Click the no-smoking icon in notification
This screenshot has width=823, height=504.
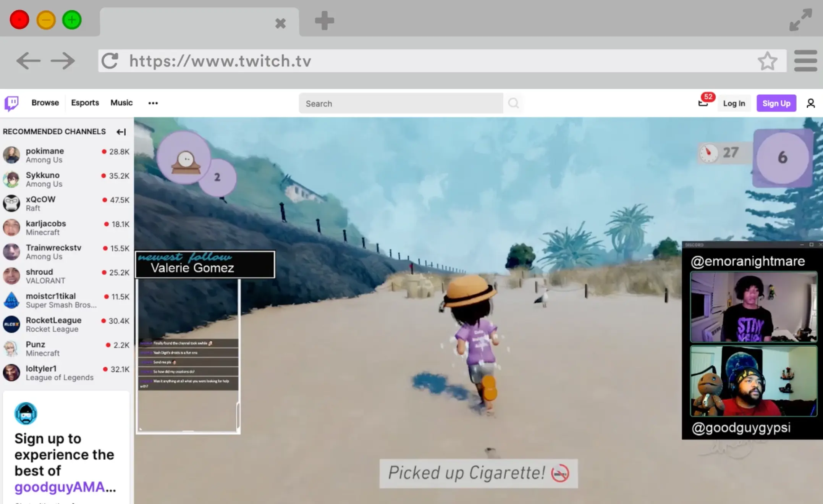560,474
